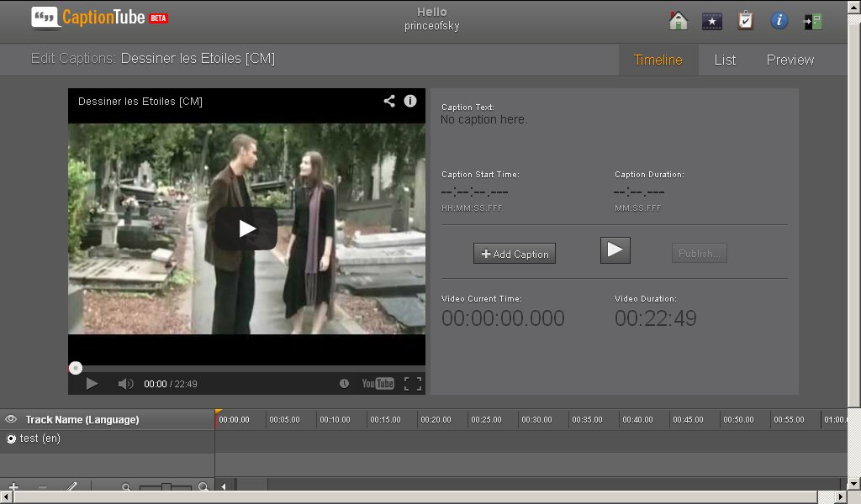The image size is (861, 504).
Task: Toggle all tracks visibility eye icon
Action: tap(11, 419)
